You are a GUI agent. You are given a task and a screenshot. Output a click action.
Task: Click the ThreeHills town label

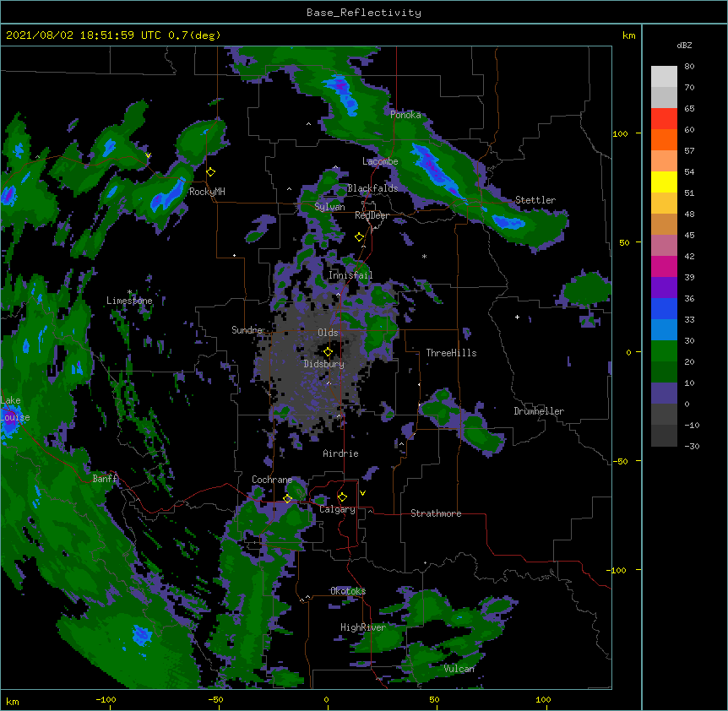tap(451, 353)
